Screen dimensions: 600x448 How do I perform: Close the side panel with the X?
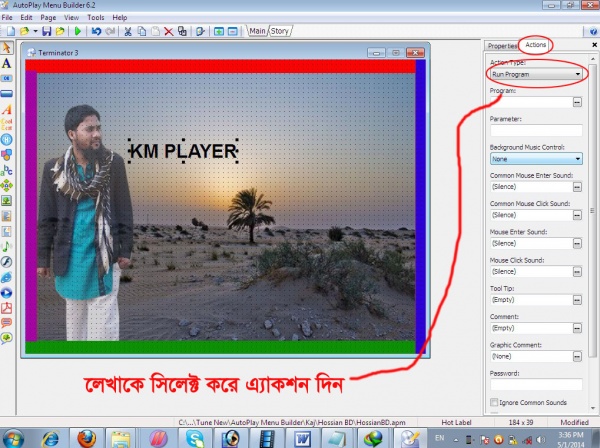pyautogui.click(x=595, y=45)
